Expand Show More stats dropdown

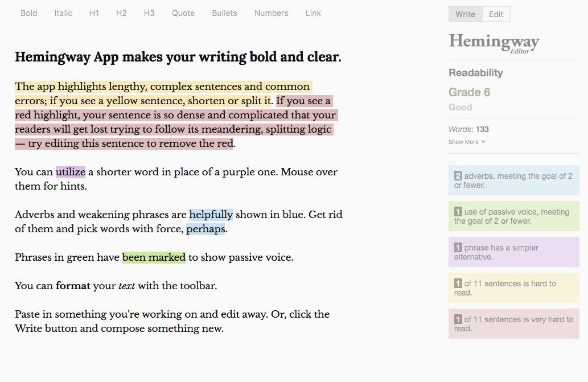[467, 142]
